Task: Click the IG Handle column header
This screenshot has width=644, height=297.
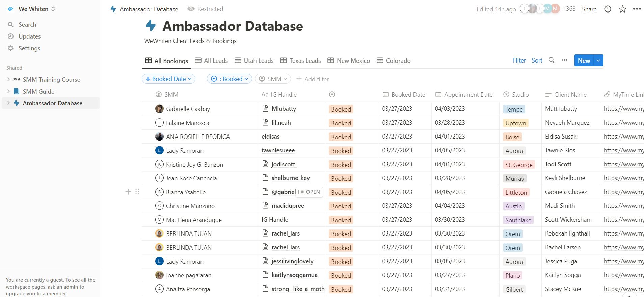Action: [279, 95]
